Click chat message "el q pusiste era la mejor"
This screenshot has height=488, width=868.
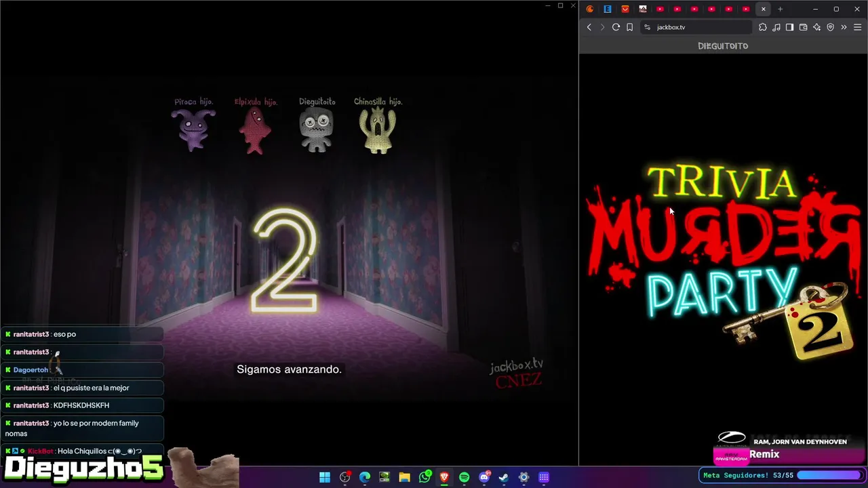91,388
